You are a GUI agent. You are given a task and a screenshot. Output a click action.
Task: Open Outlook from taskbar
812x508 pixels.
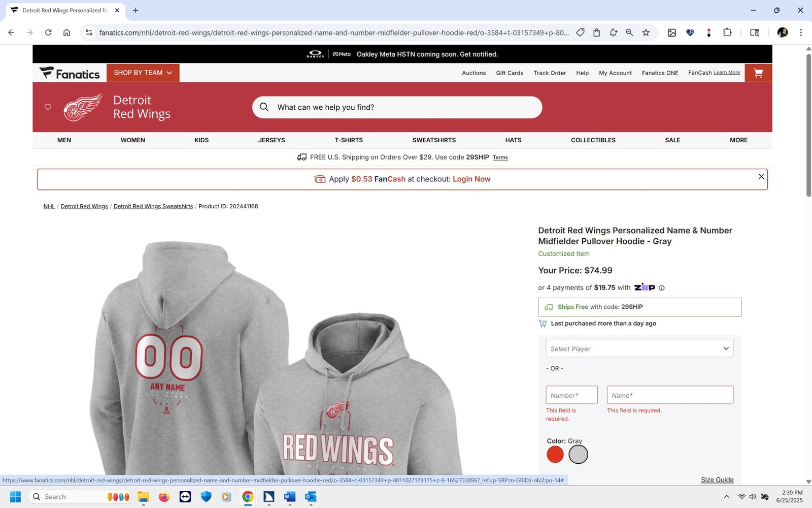tap(311, 496)
